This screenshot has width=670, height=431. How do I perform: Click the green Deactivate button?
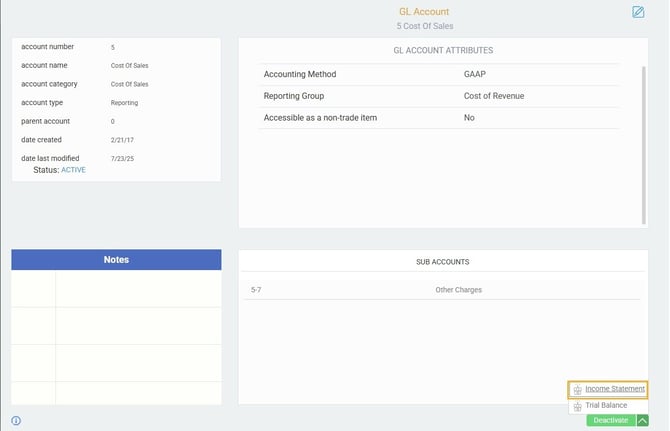(x=611, y=420)
